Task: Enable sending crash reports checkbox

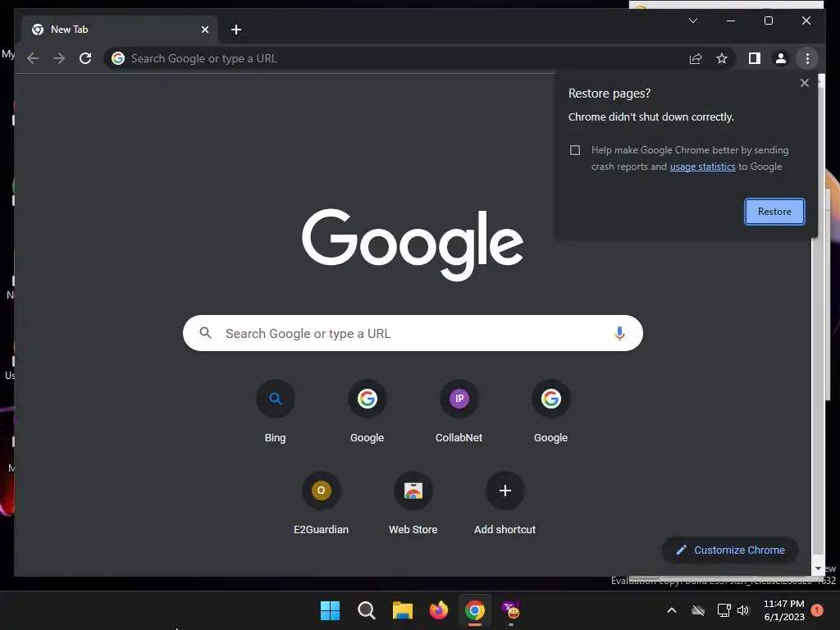Action: tap(575, 150)
